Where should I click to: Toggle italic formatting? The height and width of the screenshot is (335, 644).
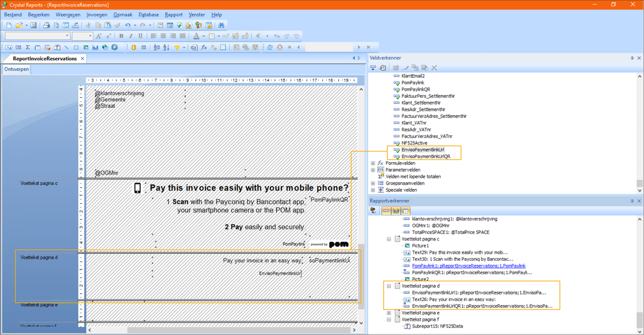pos(131,36)
